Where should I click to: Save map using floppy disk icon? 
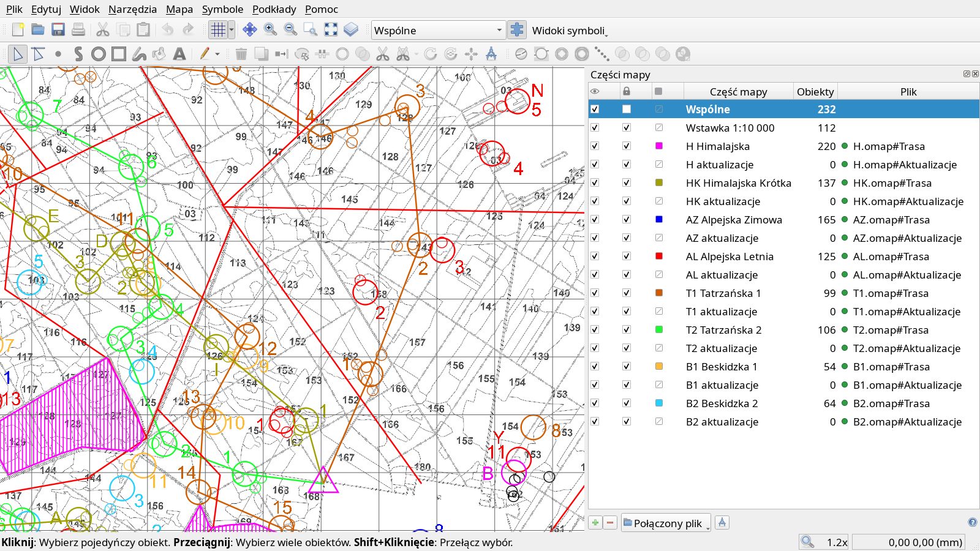58,29
